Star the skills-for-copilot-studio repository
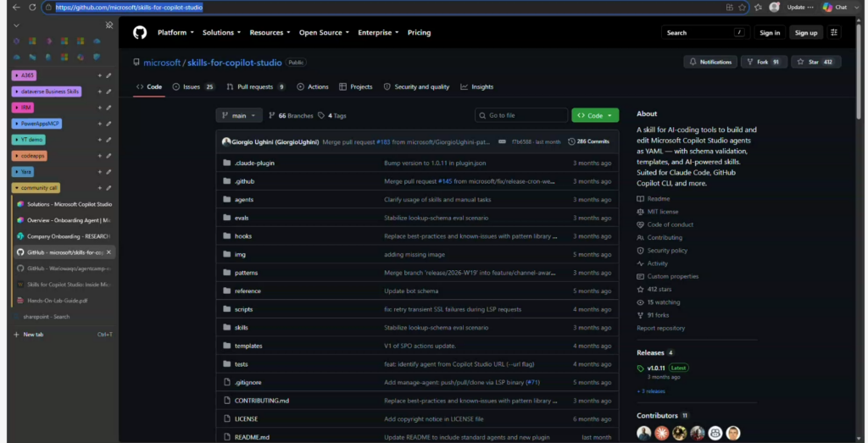 816,62
